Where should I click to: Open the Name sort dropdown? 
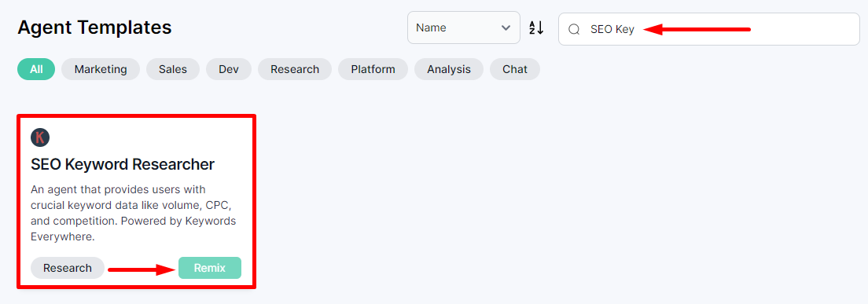pos(464,27)
